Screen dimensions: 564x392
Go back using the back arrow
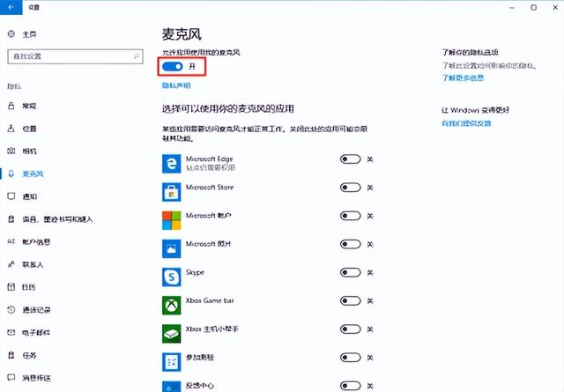(x=11, y=7)
